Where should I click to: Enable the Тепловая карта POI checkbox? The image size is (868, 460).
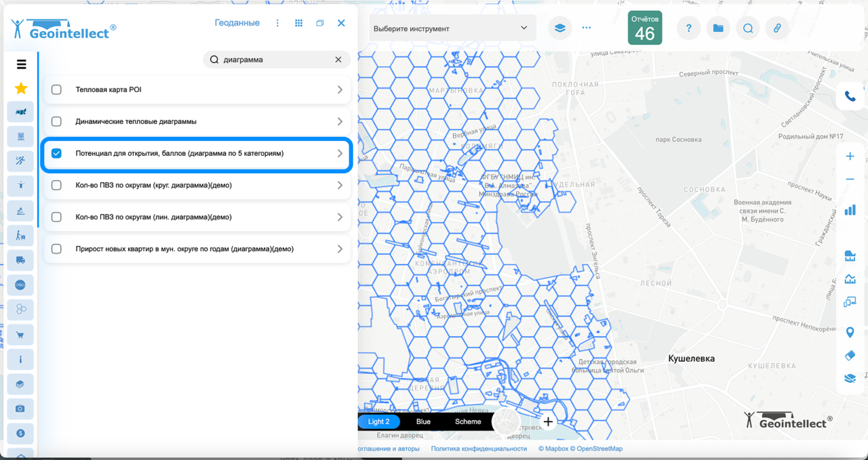click(x=56, y=89)
